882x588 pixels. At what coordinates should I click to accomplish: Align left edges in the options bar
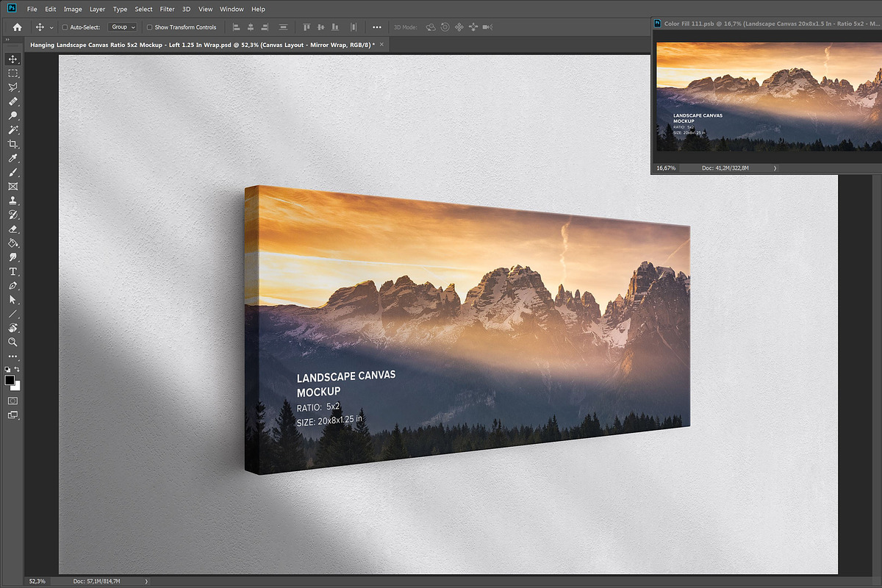pyautogui.click(x=237, y=27)
